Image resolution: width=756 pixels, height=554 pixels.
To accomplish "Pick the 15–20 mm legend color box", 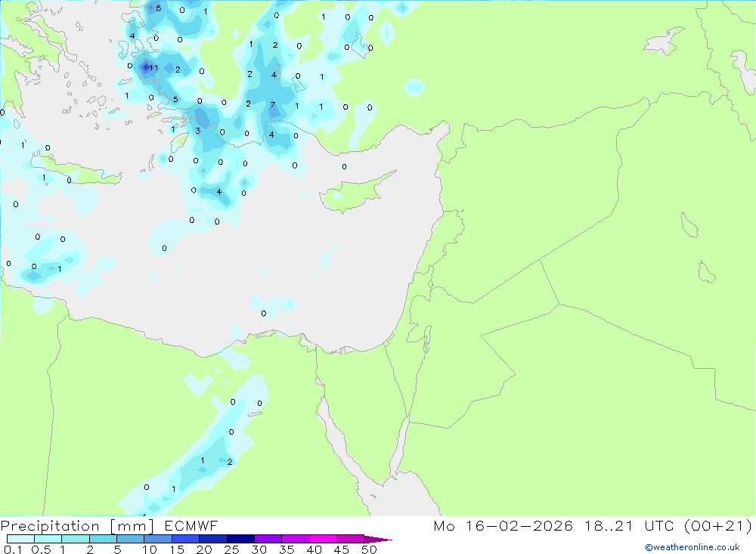I will click(186, 539).
